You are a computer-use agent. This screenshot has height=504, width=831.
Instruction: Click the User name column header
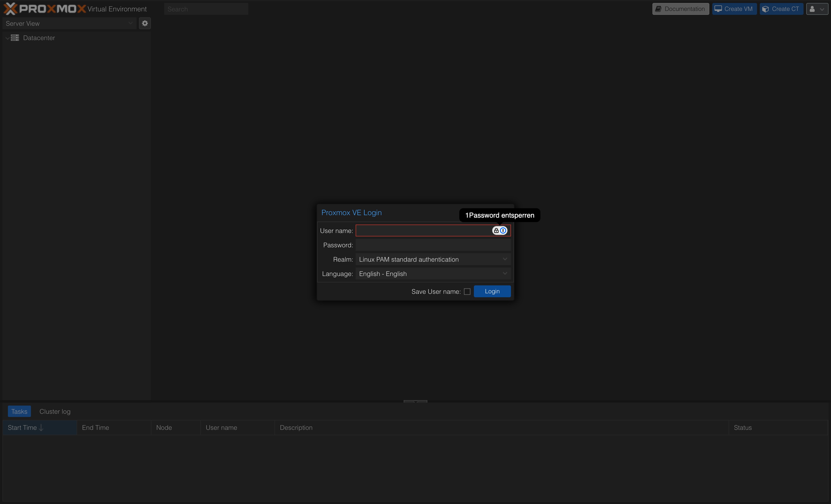(x=237, y=428)
